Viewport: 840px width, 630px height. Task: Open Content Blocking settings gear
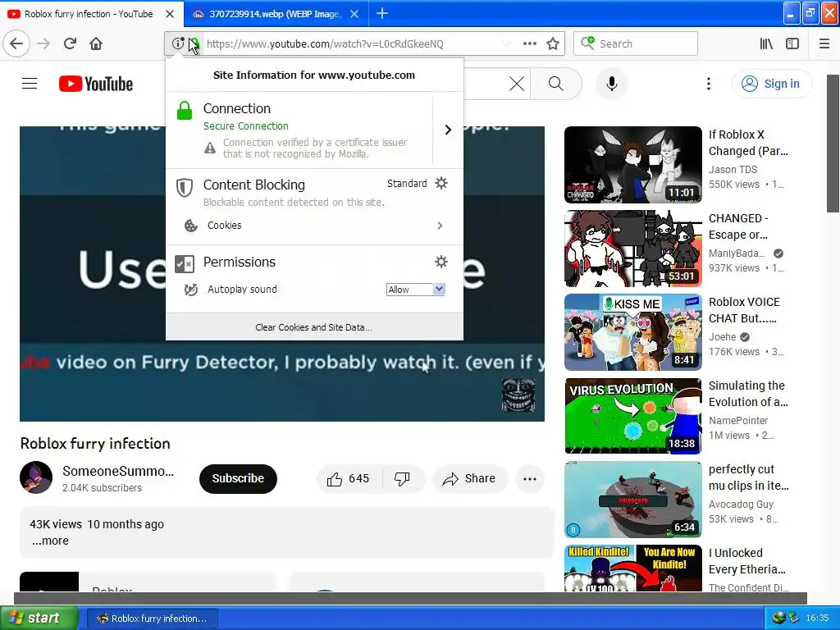pos(441,183)
